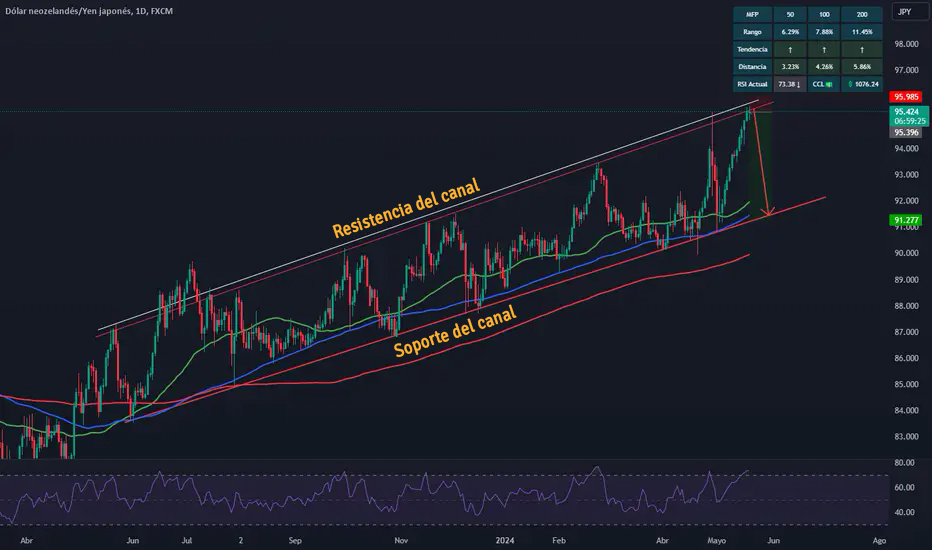932x550 pixels.
Task: Click the green 91.277 target price label
Action: [907, 220]
